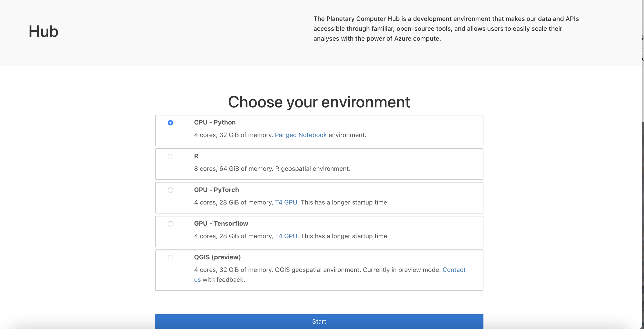Click the Planetary Computer Hub intro paragraph

tap(446, 29)
